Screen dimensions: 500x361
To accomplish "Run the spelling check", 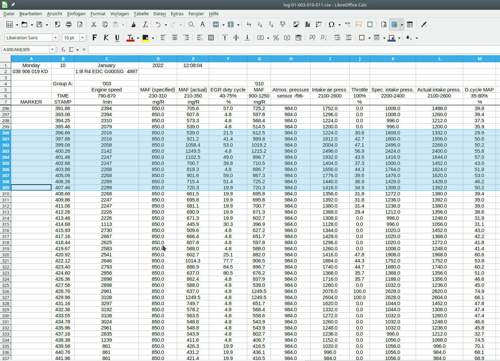I will (202, 24).
